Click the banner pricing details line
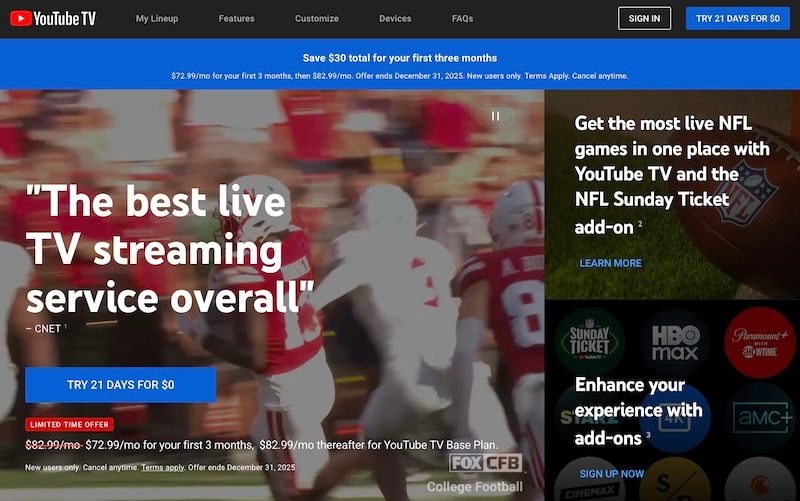 399,76
